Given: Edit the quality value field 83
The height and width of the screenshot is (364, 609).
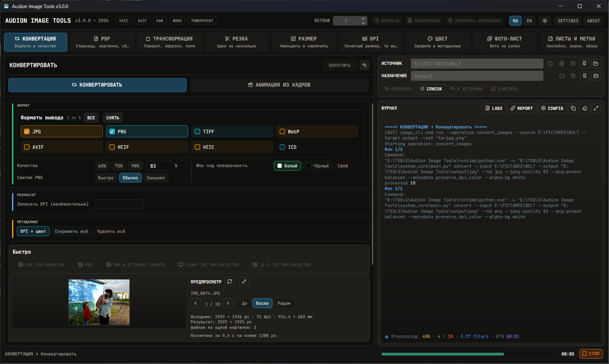Looking at the screenshot, I should click(x=159, y=166).
